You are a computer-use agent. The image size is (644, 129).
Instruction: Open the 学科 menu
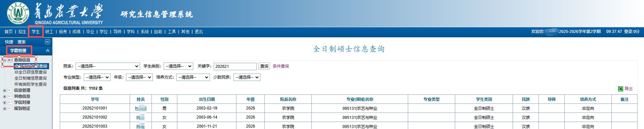(x=131, y=32)
